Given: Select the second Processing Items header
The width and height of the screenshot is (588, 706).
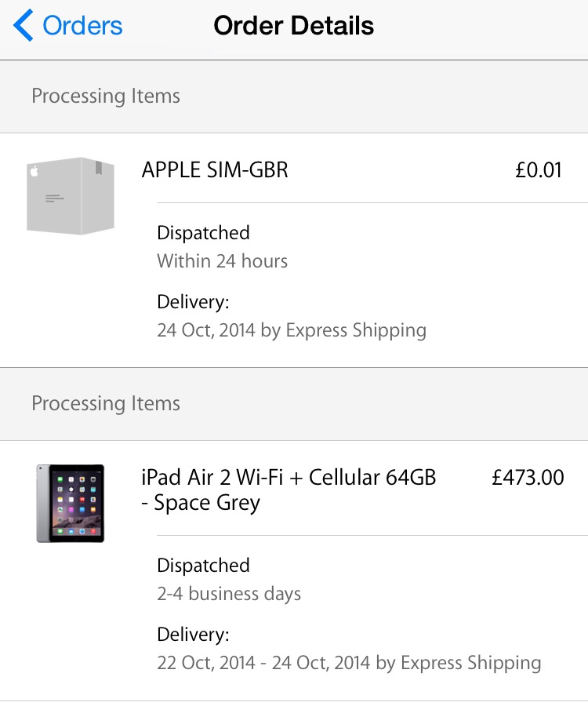Looking at the screenshot, I should click(x=106, y=404).
